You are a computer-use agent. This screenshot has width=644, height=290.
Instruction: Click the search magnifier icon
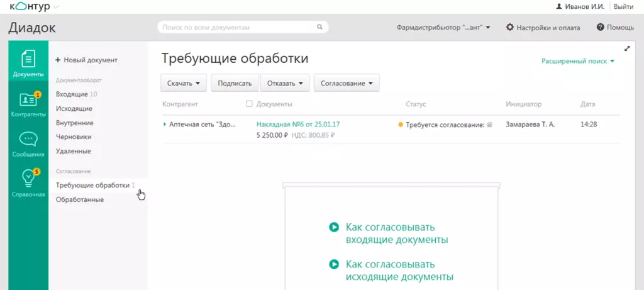tap(319, 28)
